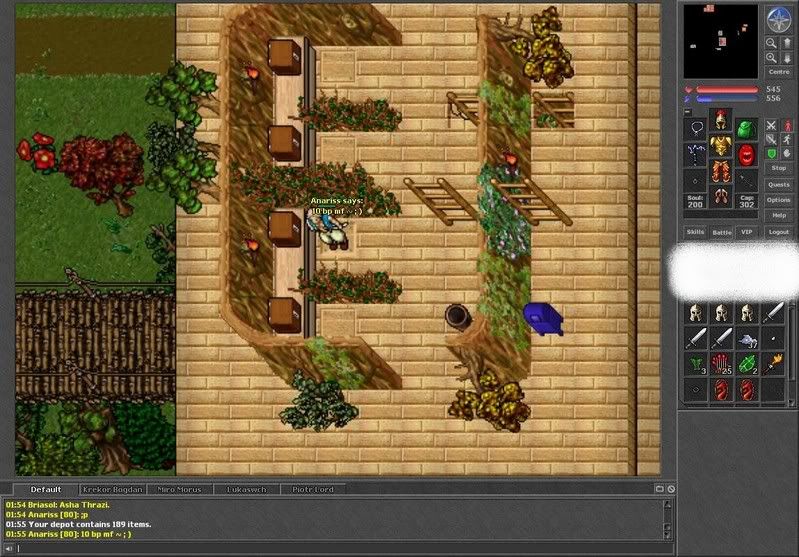
Task: Enable balanced fighting sword and shield mode
Action: click(771, 139)
